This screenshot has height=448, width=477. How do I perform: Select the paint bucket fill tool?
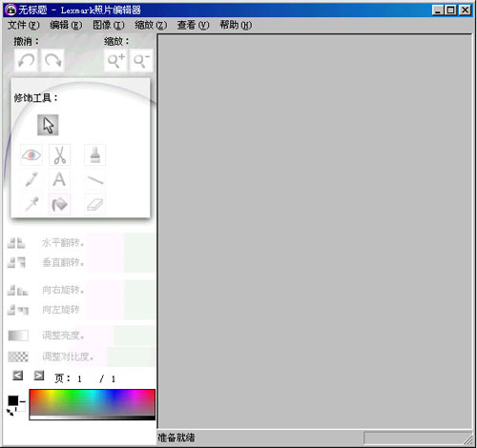pos(59,204)
